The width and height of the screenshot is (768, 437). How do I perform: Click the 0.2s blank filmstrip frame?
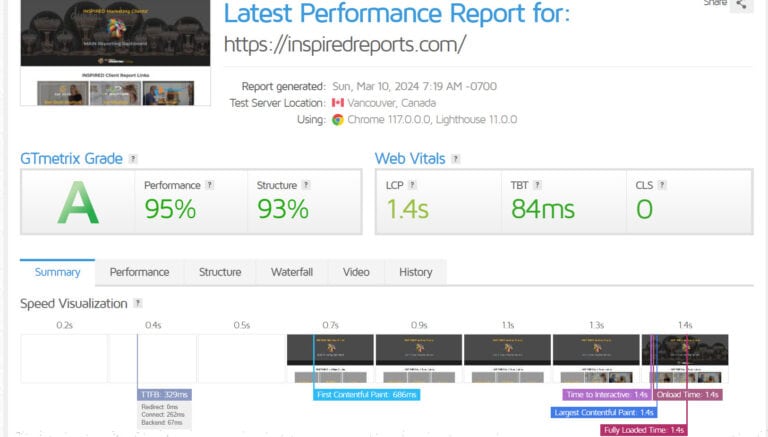[x=64, y=359]
